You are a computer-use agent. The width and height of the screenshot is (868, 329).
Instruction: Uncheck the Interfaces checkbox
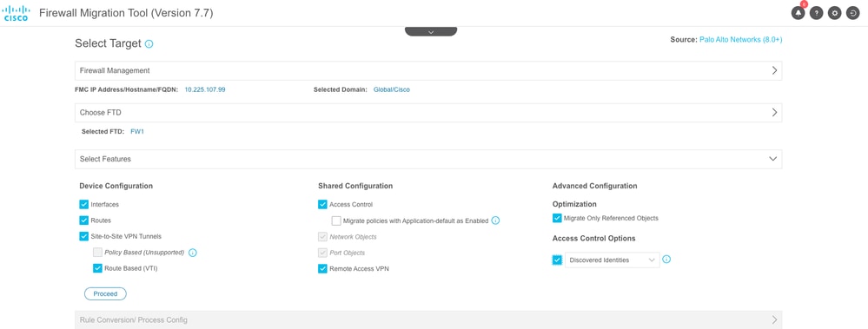[84, 205]
